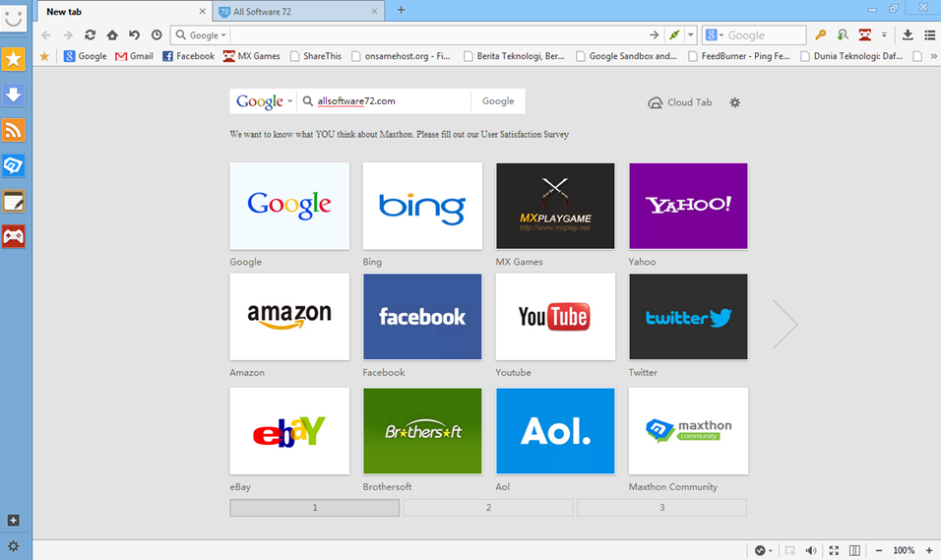Open the Bing quick access tile
This screenshot has width=941, height=560.
click(422, 206)
